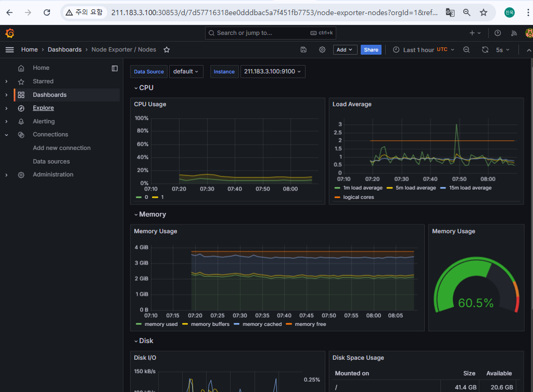The height and width of the screenshot is (392, 533).
Task: Zoom out the time range
Action: point(466,49)
